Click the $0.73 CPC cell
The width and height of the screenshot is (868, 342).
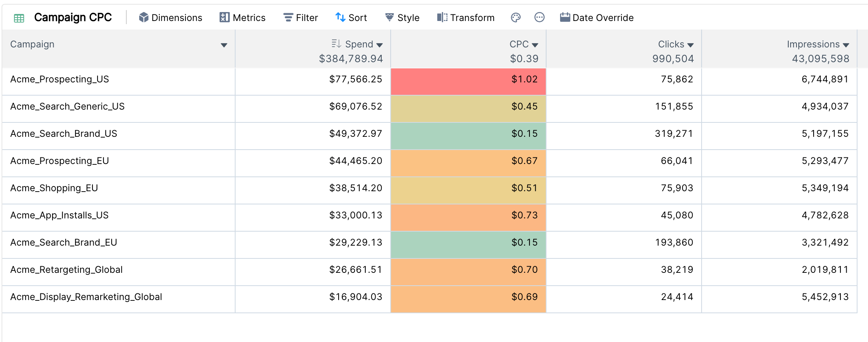pyautogui.click(x=468, y=218)
